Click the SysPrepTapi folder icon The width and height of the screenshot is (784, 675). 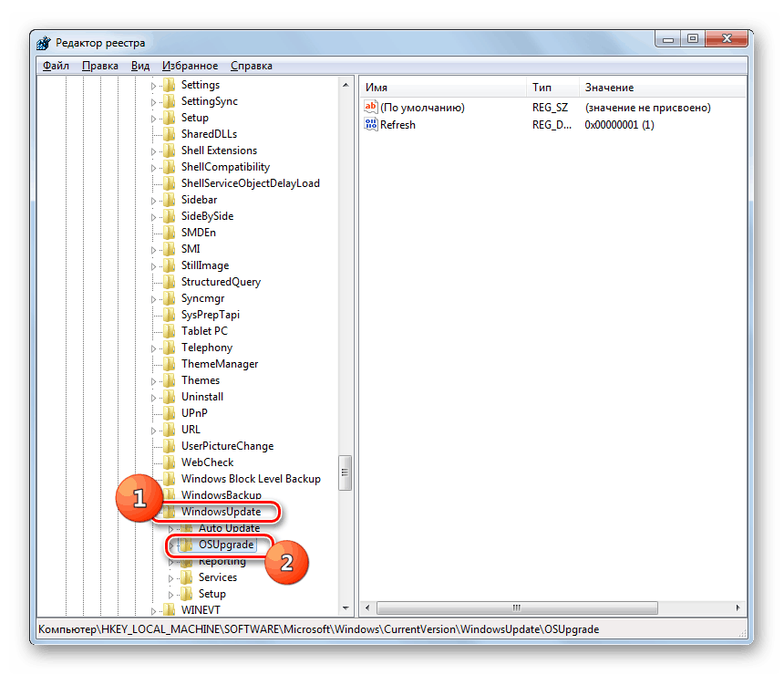pos(170,315)
